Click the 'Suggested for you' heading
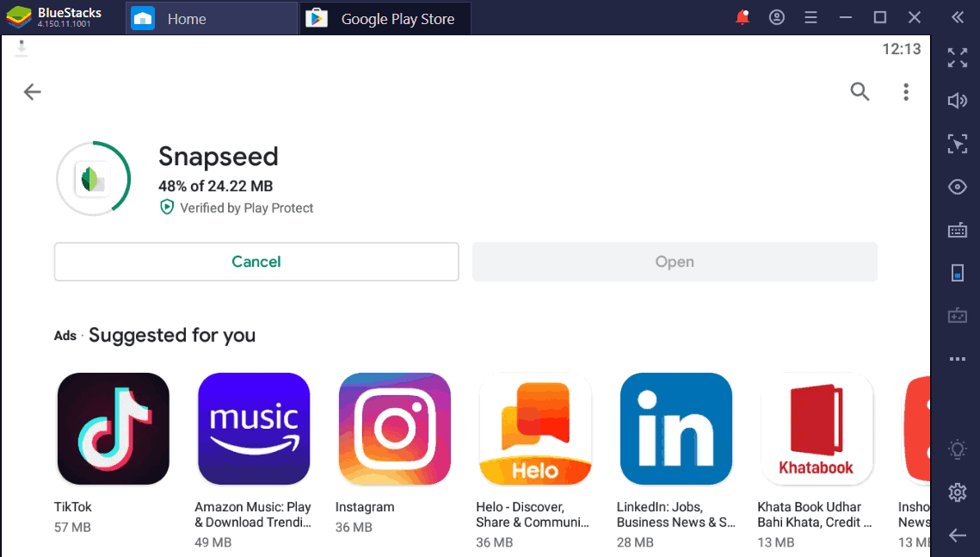The image size is (980, 557). coord(172,335)
